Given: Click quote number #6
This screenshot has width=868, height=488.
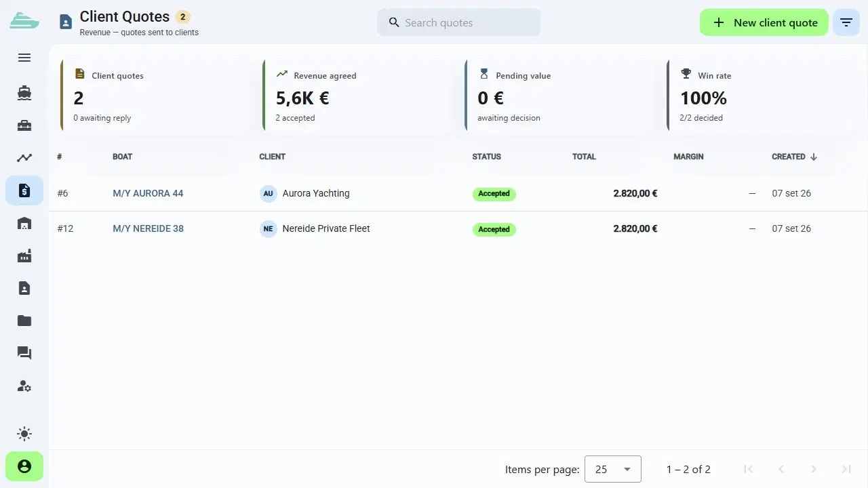Looking at the screenshot, I should (62, 193).
